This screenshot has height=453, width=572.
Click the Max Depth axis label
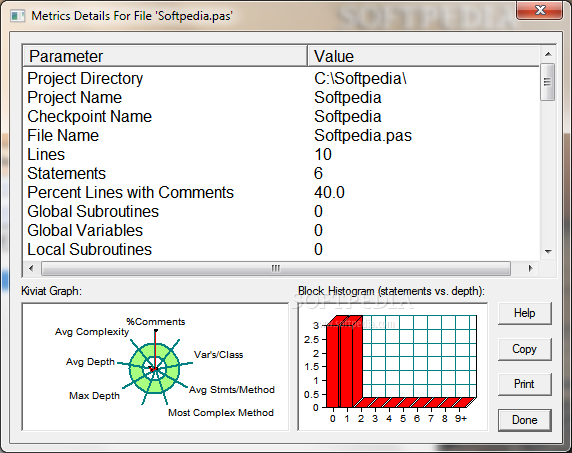[94, 396]
